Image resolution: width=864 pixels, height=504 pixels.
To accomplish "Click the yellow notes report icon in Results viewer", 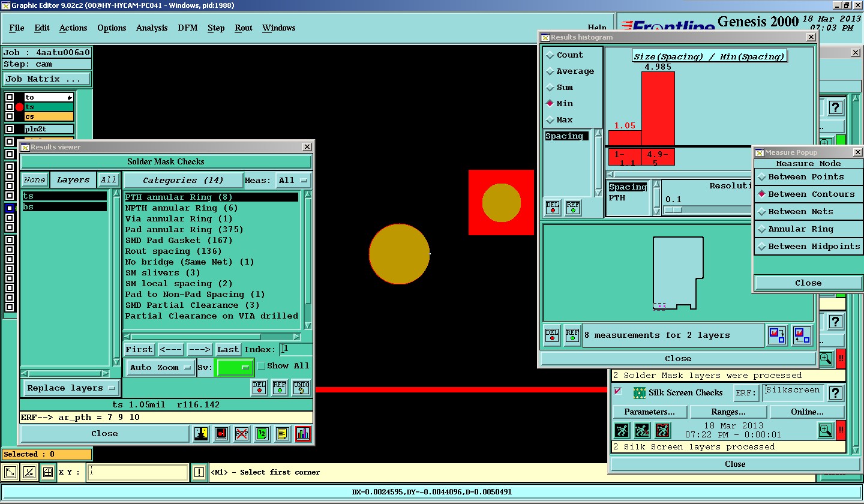I will coord(283,434).
